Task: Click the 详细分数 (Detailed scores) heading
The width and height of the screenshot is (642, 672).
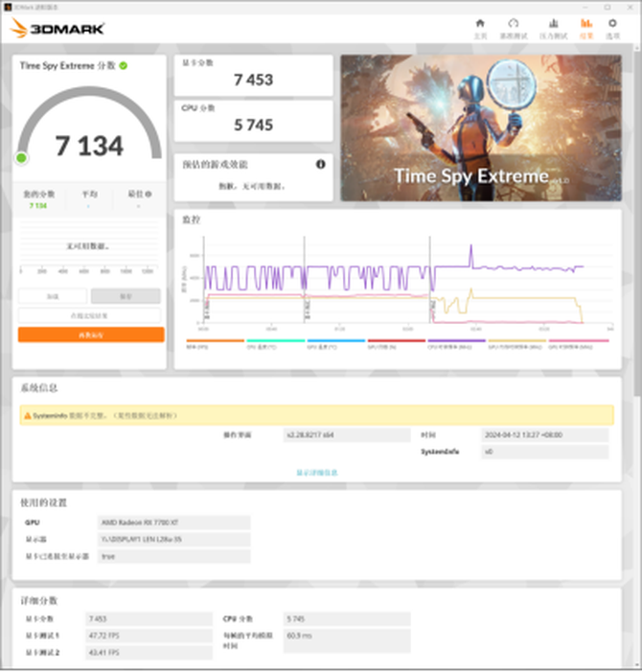Action: pyautogui.click(x=39, y=600)
